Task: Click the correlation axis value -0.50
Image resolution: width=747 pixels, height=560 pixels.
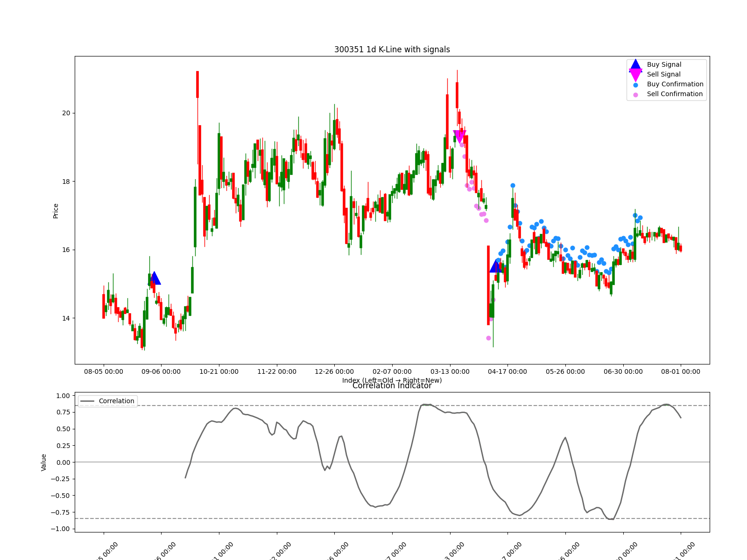Action: [x=60, y=496]
